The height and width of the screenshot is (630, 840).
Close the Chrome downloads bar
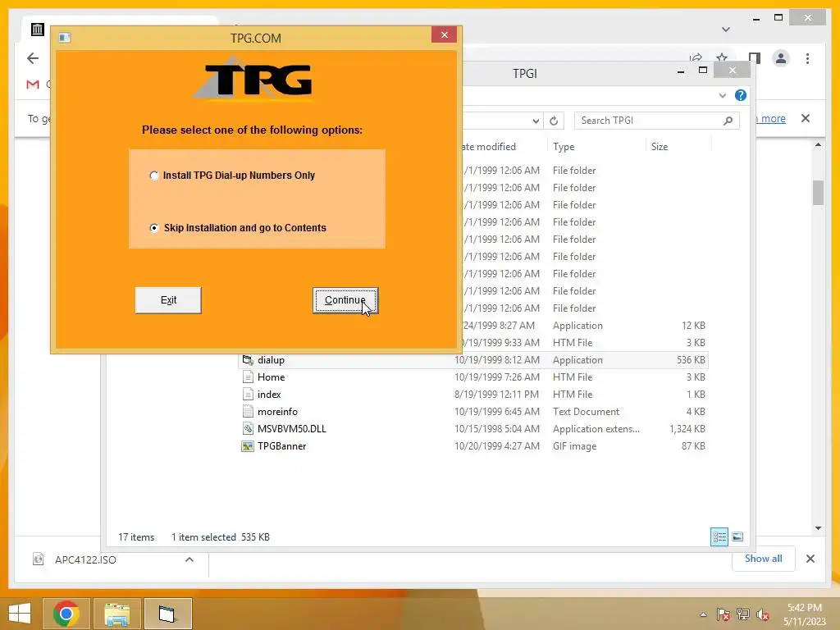[x=810, y=559]
